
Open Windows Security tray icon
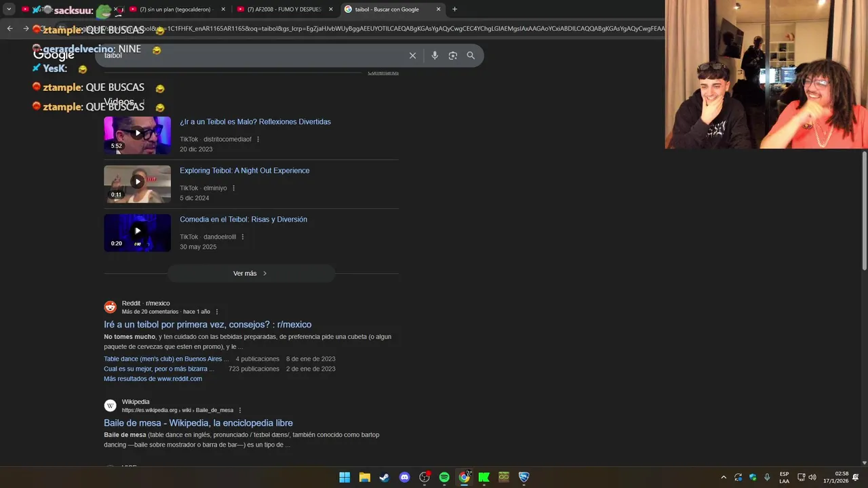point(753,477)
